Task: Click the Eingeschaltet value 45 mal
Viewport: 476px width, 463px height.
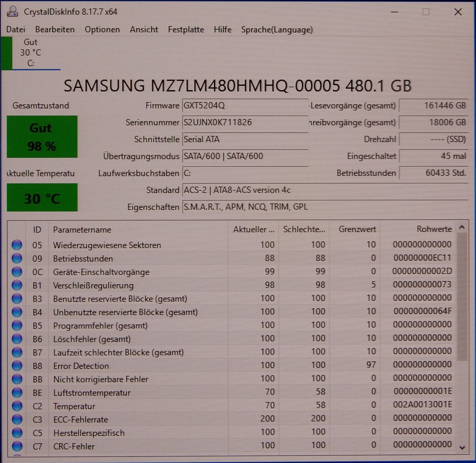Action: (x=434, y=156)
